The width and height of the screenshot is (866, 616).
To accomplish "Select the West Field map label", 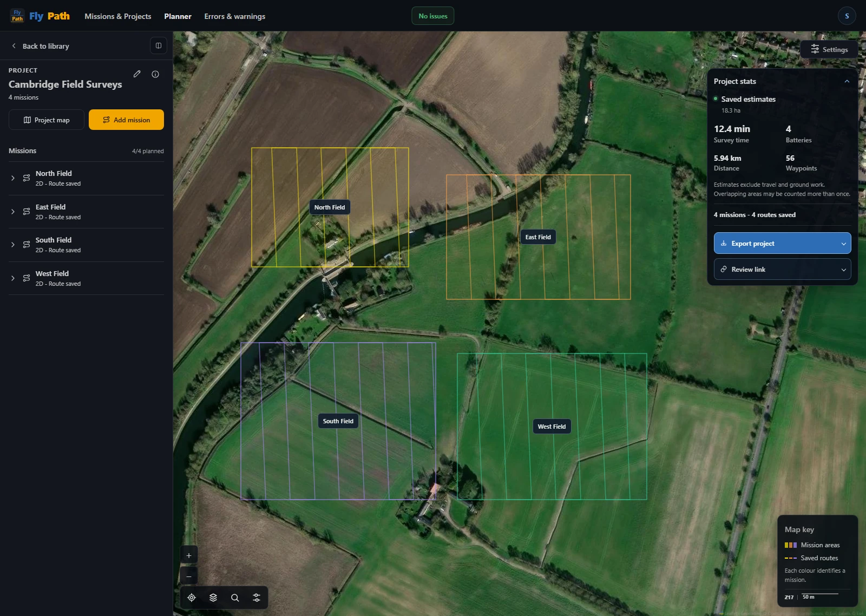I will tap(552, 427).
